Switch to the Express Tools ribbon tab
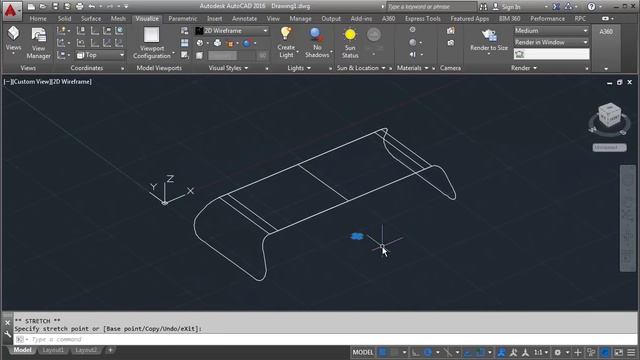Viewport: 640px width, 360px height. pyautogui.click(x=422, y=19)
